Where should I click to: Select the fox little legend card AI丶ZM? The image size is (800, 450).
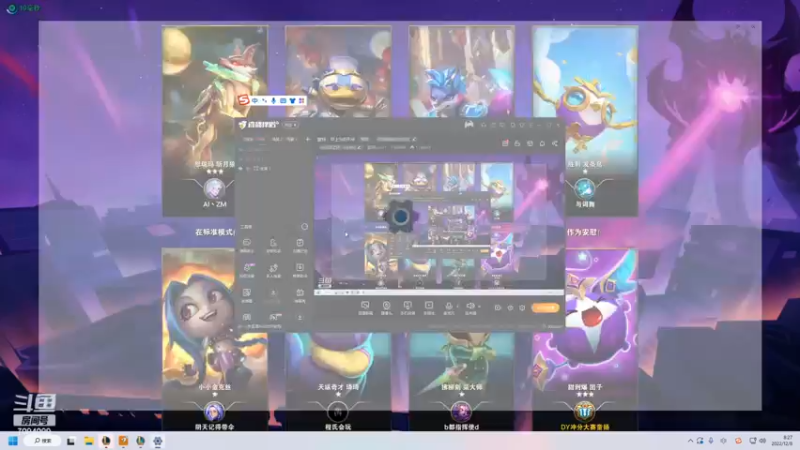pyautogui.click(x=215, y=120)
